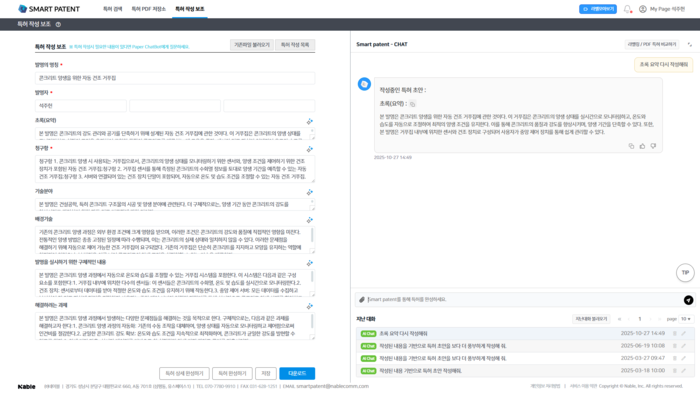The image size is (700, 394).
Task: Click the 특허 완성하기 button
Action: click(x=232, y=373)
